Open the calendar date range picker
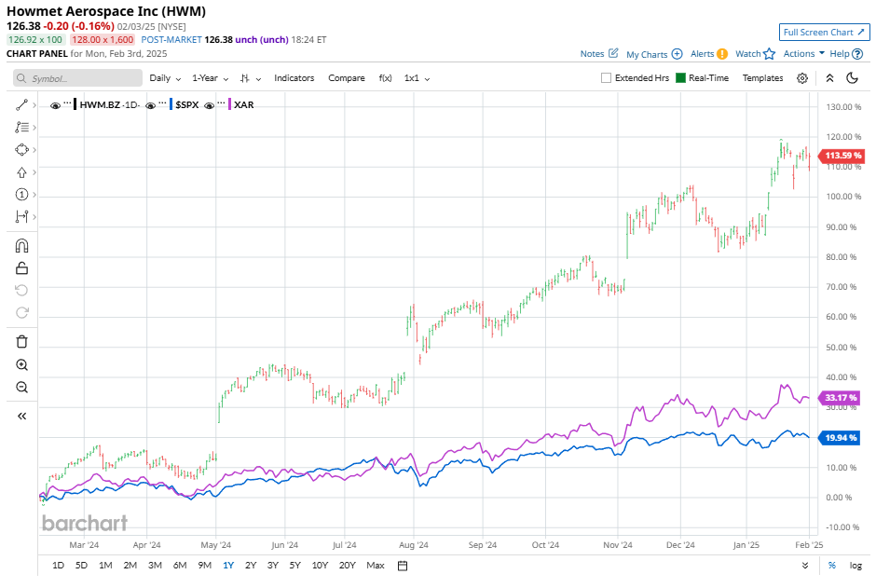Image resolution: width=876 pixels, height=588 pixels. (x=403, y=566)
